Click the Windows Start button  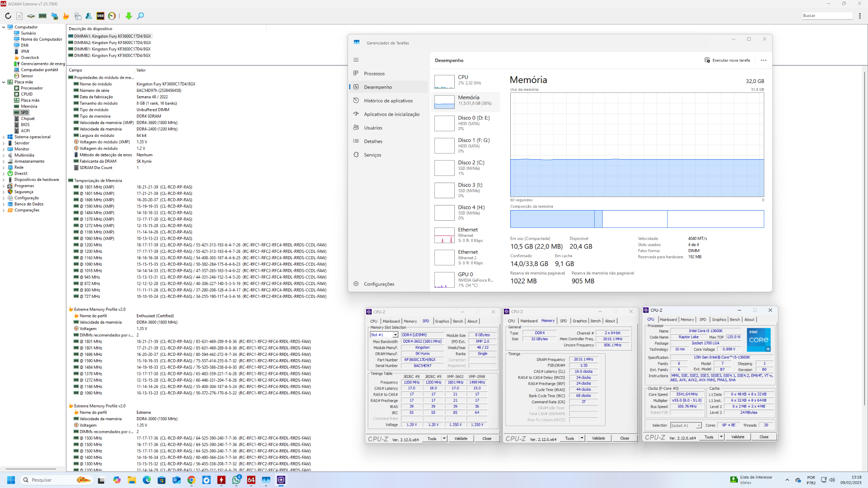point(11,480)
